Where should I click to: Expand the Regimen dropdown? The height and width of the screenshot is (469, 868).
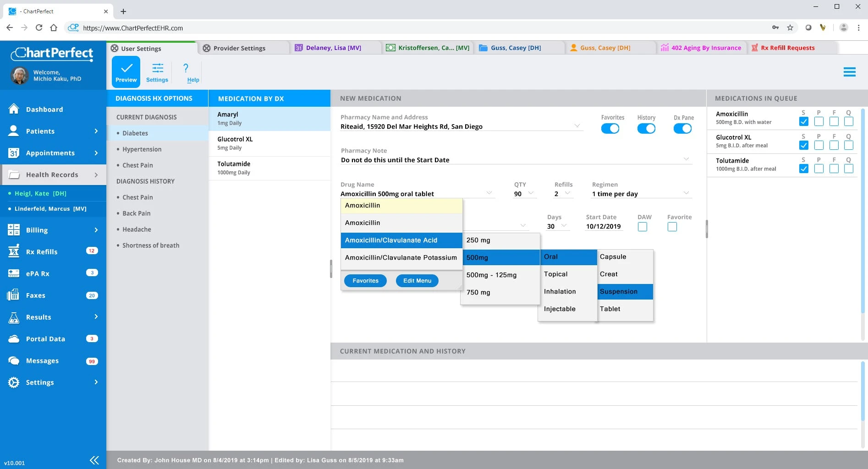tap(686, 193)
